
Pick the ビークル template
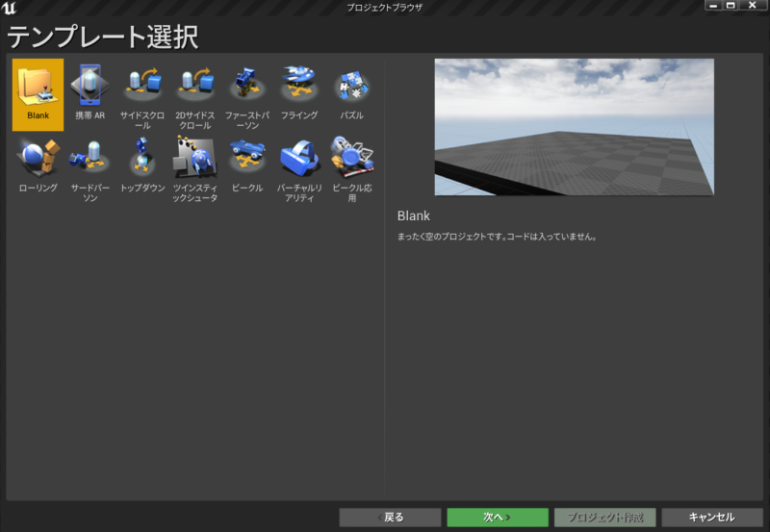coord(247,167)
